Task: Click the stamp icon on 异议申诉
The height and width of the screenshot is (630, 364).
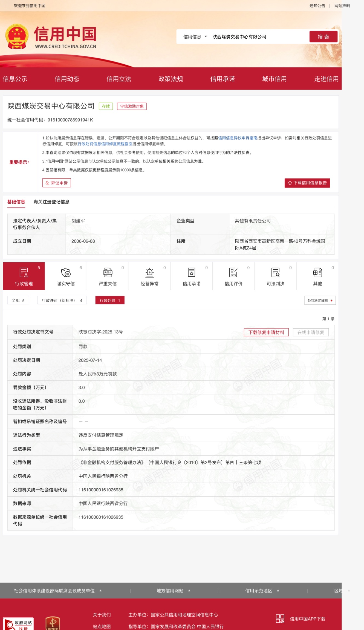Action: click(x=47, y=183)
